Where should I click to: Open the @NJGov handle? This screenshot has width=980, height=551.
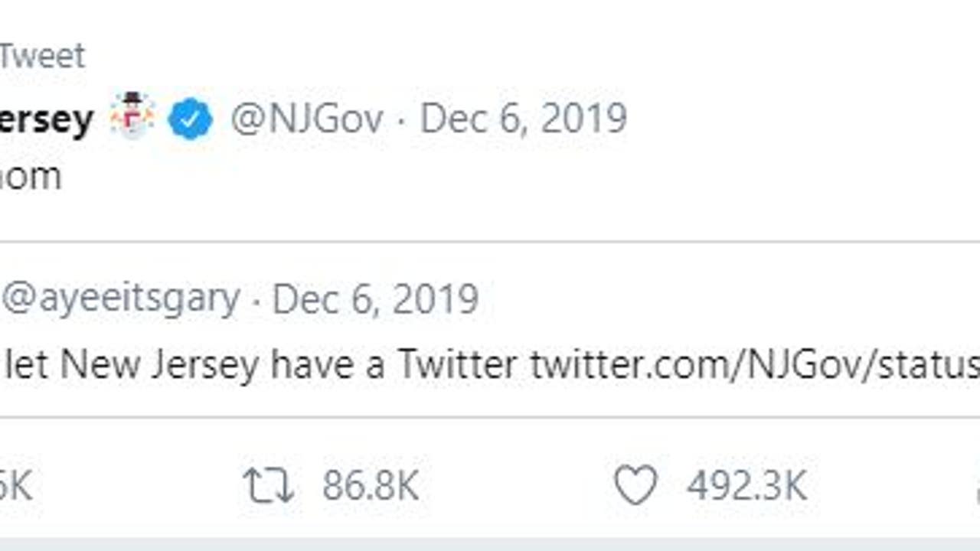click(x=306, y=119)
